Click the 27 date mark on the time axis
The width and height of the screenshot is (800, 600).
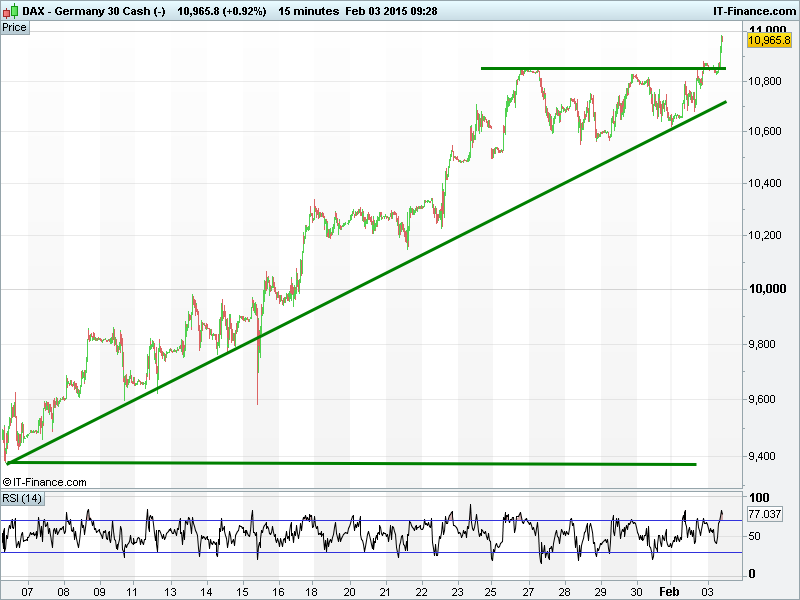(528, 591)
